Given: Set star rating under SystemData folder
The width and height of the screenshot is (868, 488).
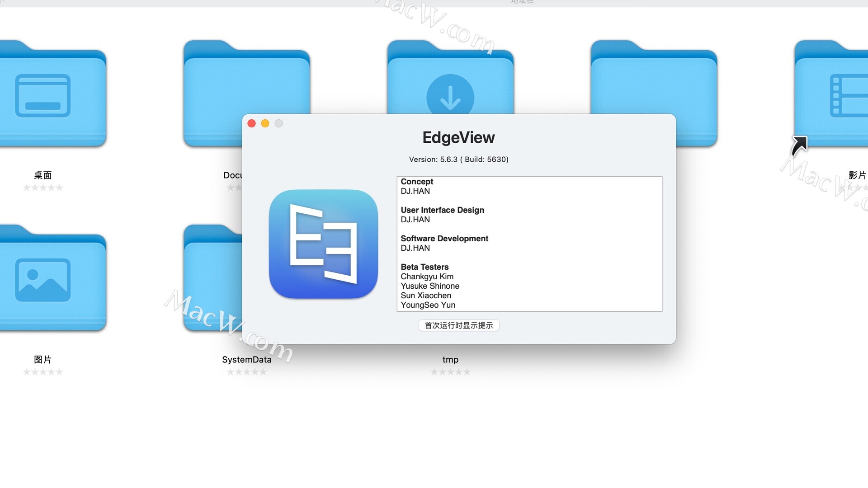Looking at the screenshot, I should point(247,372).
